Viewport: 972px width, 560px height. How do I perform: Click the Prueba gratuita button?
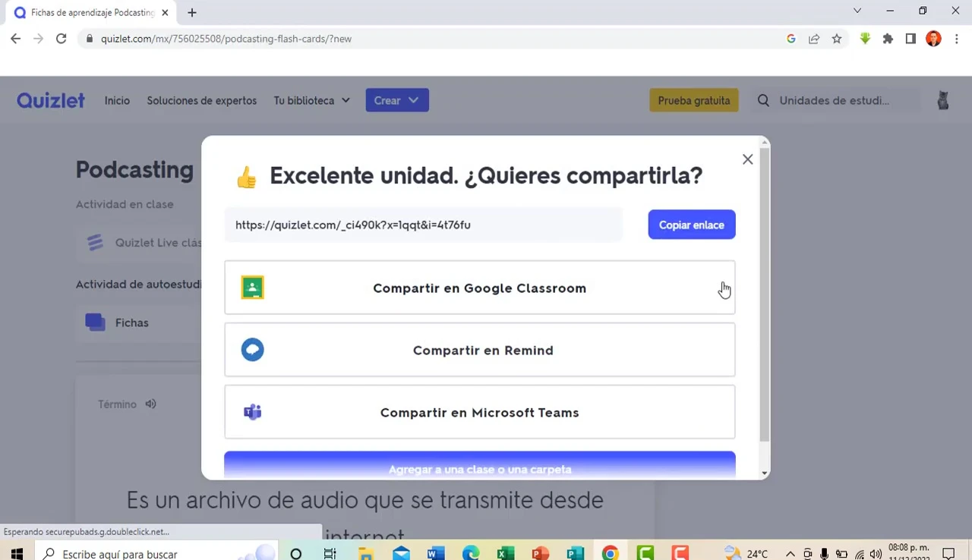pos(694,100)
